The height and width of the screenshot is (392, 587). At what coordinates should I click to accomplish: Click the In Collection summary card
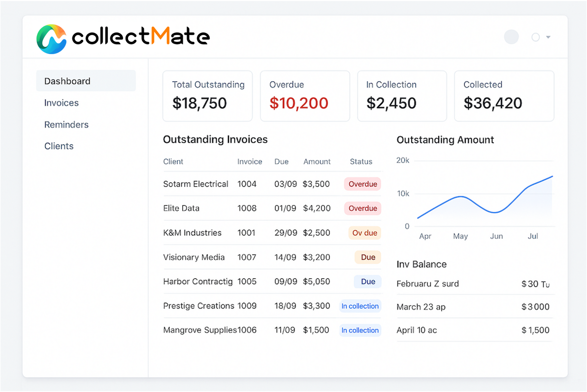pos(401,96)
